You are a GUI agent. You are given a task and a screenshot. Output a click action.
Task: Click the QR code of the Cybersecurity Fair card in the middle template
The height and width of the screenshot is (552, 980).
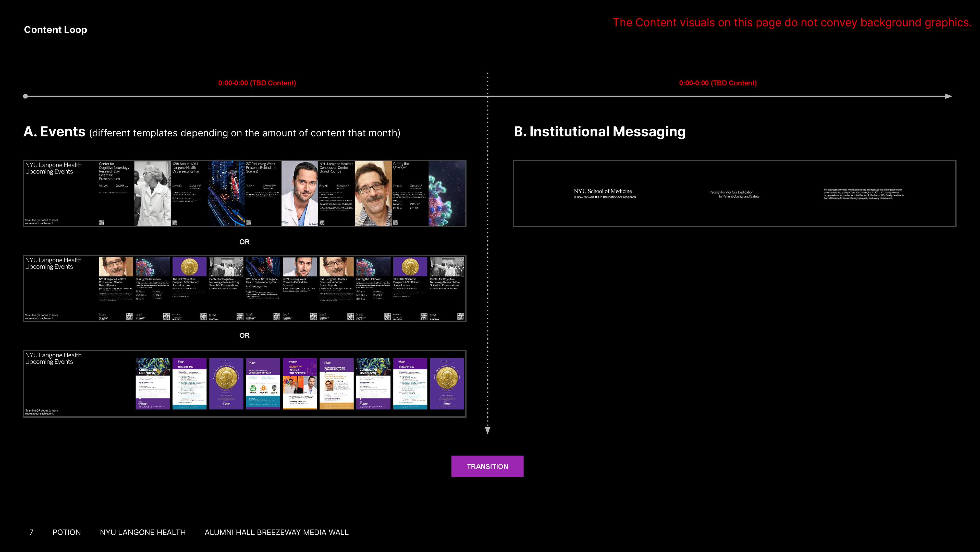point(277,316)
